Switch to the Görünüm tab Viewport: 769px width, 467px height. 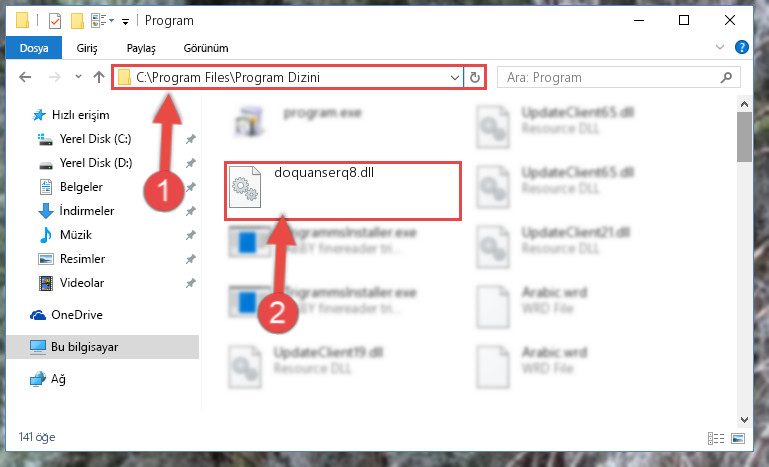[206, 48]
